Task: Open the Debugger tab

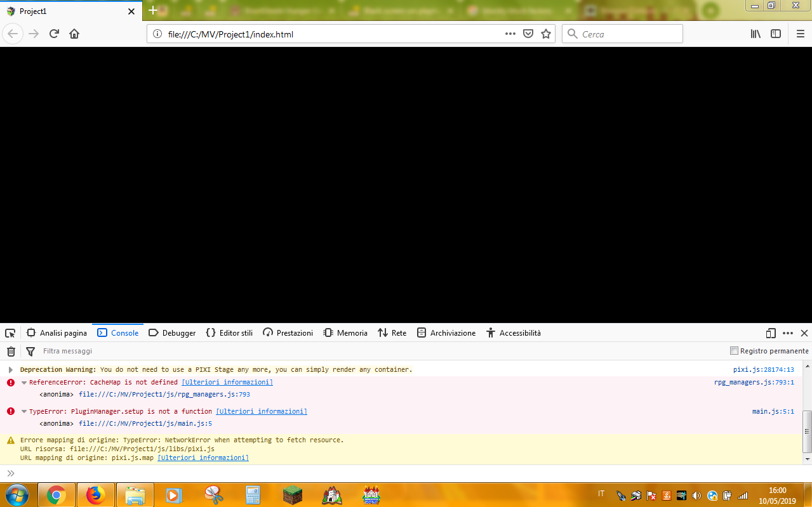Action: pos(172,333)
